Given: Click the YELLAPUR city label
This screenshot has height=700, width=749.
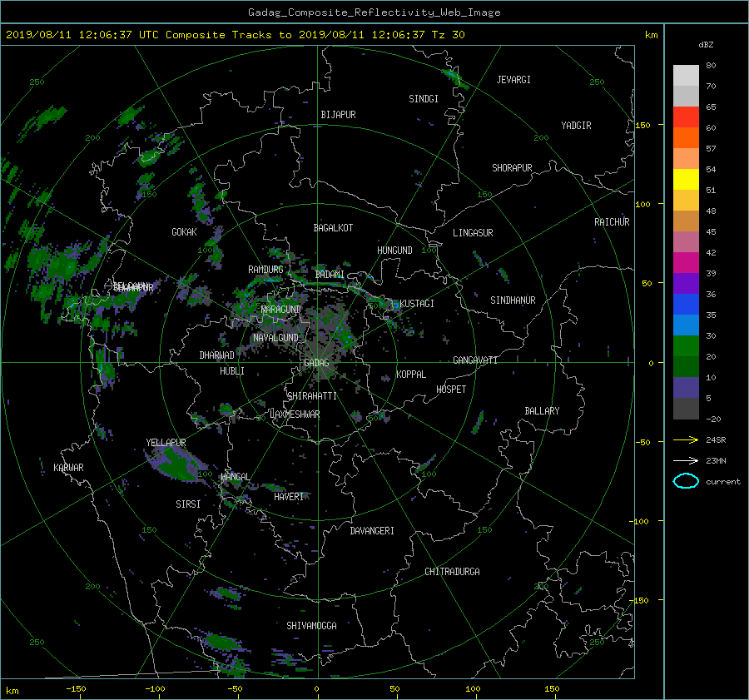Looking at the screenshot, I should pos(166,443).
